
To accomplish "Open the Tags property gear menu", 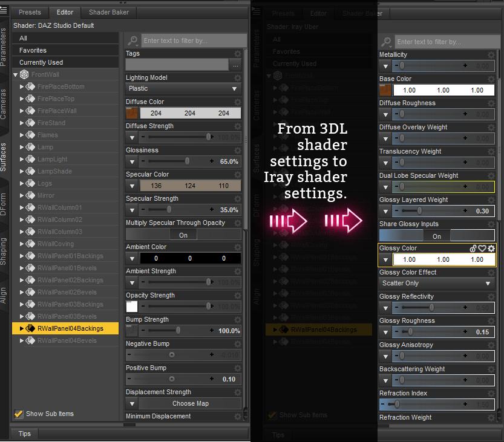I will point(238,53).
